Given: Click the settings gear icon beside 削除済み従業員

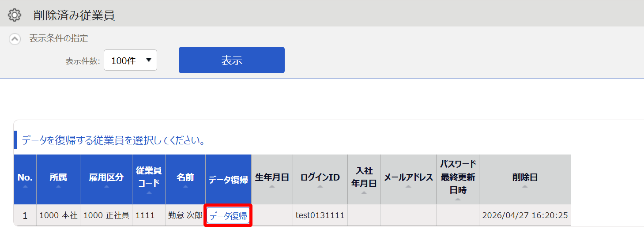Looking at the screenshot, I should pyautogui.click(x=15, y=15).
